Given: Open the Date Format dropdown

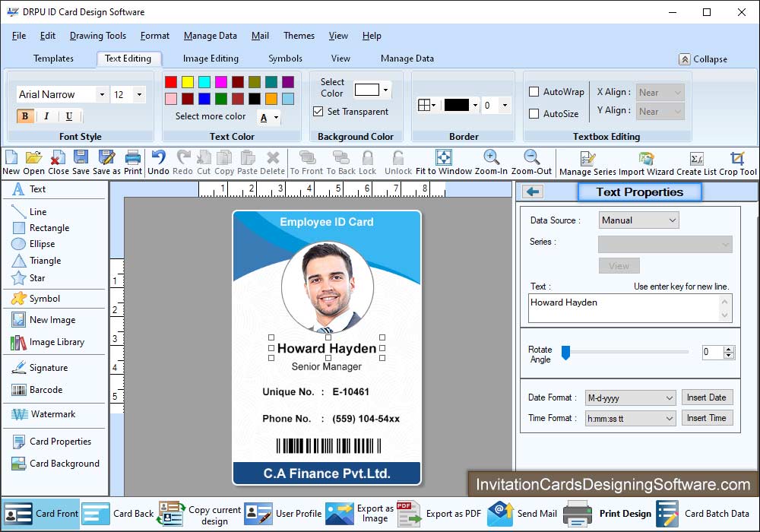Looking at the screenshot, I should (631, 398).
